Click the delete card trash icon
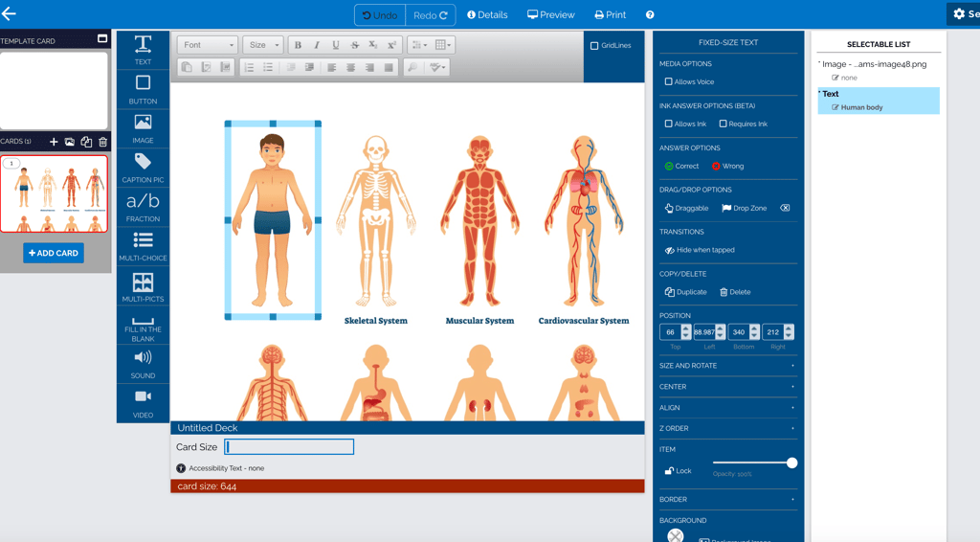 103,142
